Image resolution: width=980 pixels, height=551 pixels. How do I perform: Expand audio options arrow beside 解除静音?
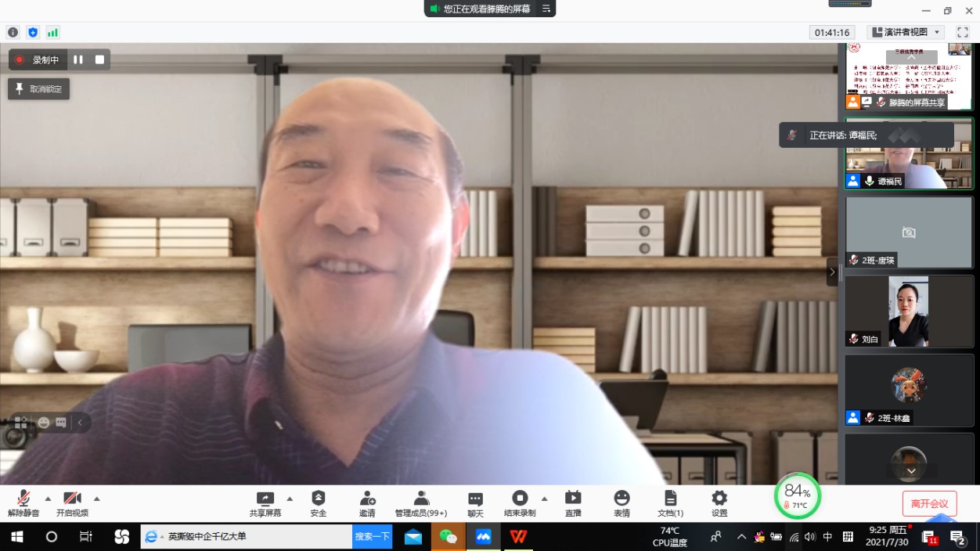point(48,498)
